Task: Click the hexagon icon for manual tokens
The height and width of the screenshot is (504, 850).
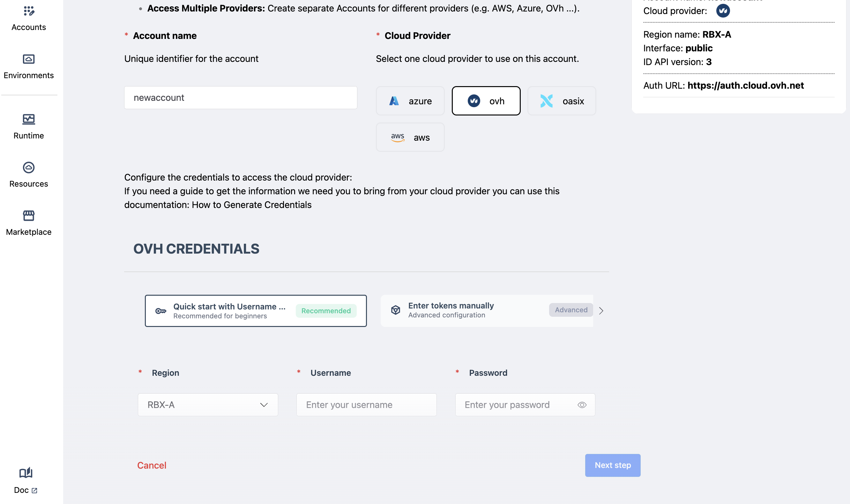Action: coord(395,310)
